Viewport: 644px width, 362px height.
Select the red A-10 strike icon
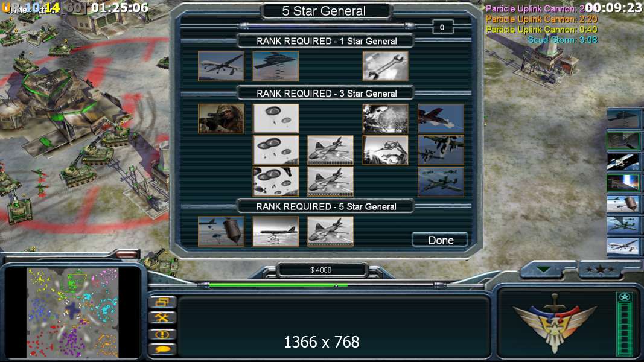(x=441, y=119)
